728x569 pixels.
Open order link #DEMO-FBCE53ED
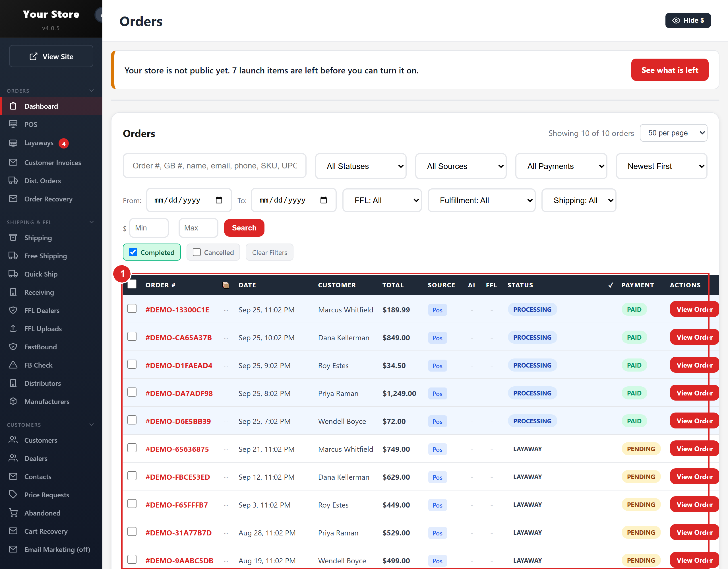(x=178, y=477)
